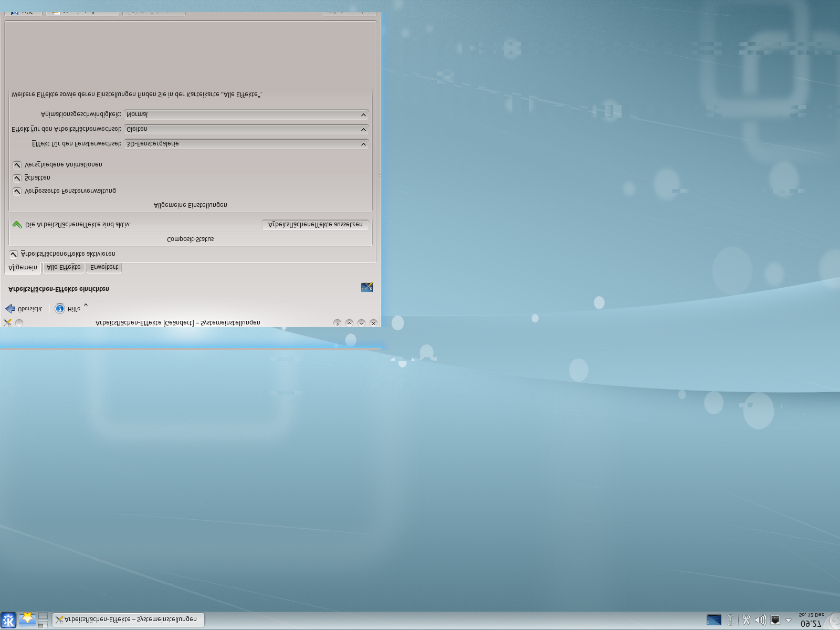Toggle the Arbeitsflächeneffekte aktivieren checkbox
The width and height of the screenshot is (840, 630).
click(x=14, y=254)
